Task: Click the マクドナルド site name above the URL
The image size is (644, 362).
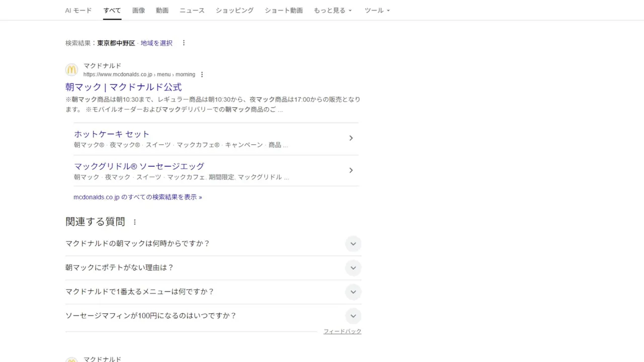Action: point(102,66)
